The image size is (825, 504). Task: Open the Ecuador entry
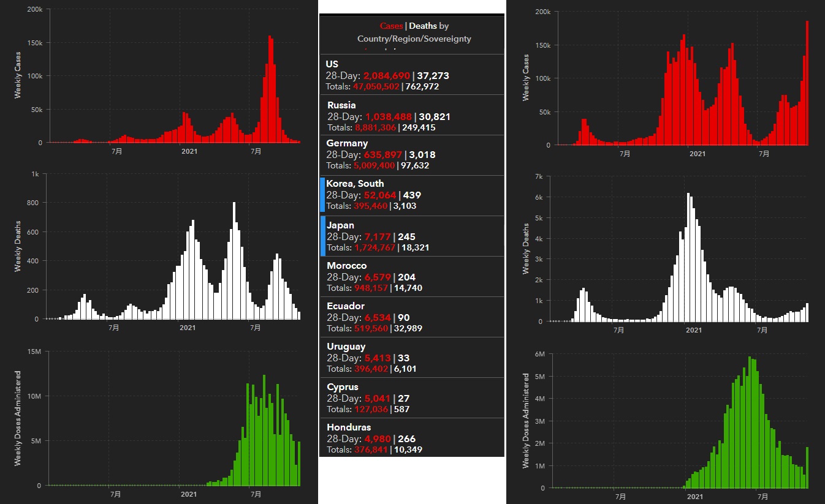[x=411, y=317]
